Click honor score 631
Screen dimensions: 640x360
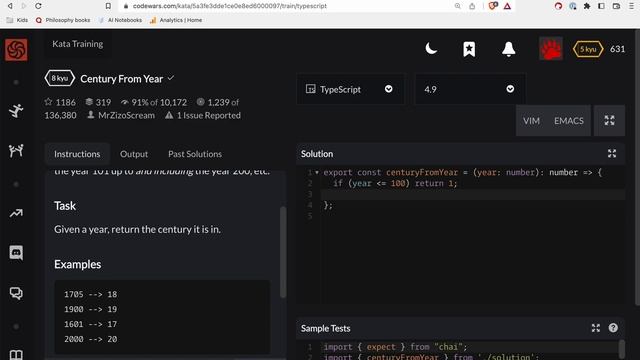[617, 49]
